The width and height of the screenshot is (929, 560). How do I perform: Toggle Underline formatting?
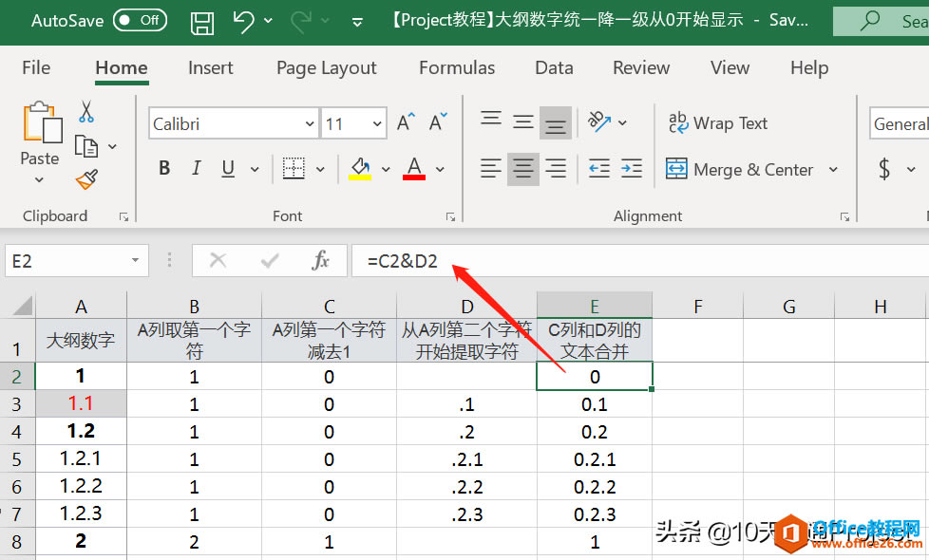227,168
